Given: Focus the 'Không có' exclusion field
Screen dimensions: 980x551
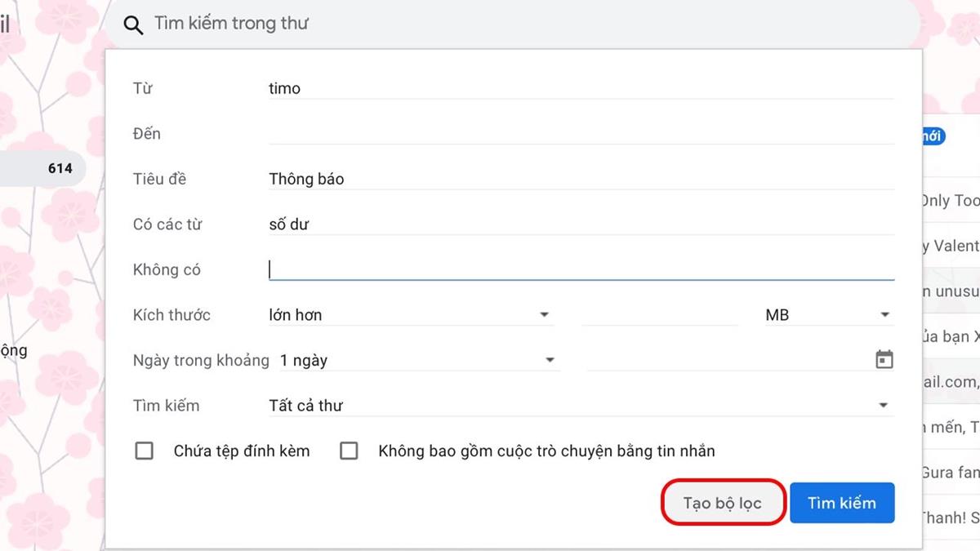Looking at the screenshot, I should pyautogui.click(x=580, y=269).
